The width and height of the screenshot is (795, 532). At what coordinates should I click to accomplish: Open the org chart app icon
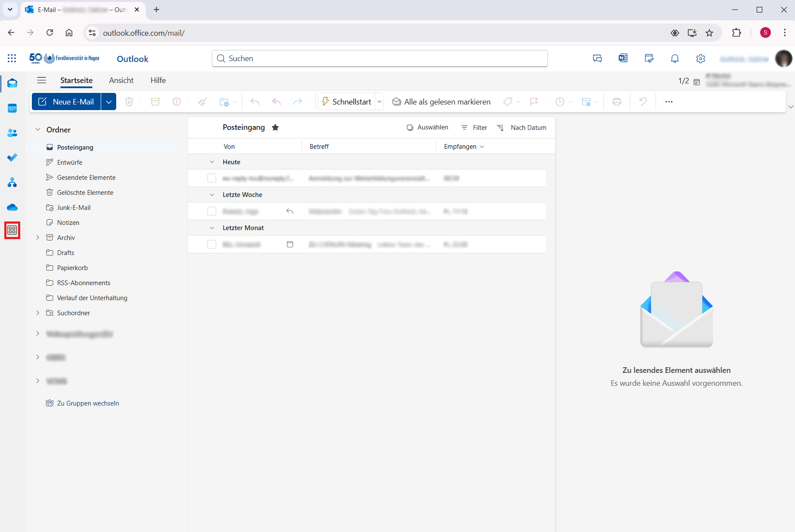point(12,183)
